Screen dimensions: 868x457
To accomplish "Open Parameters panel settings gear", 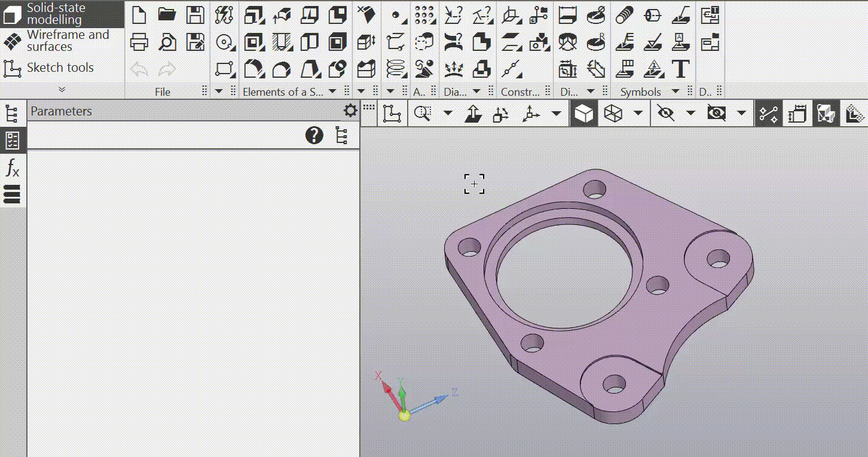I will (x=350, y=111).
